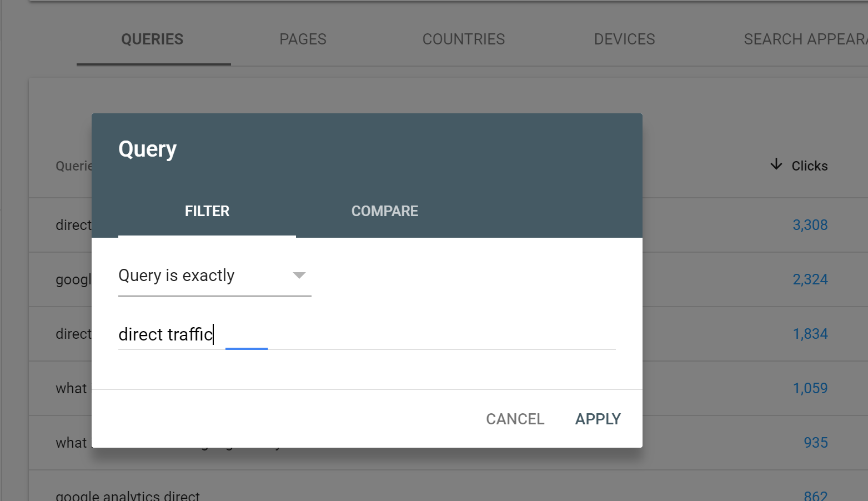Click the 1,059 clicks value
This screenshot has width=868, height=501.
pyautogui.click(x=810, y=388)
